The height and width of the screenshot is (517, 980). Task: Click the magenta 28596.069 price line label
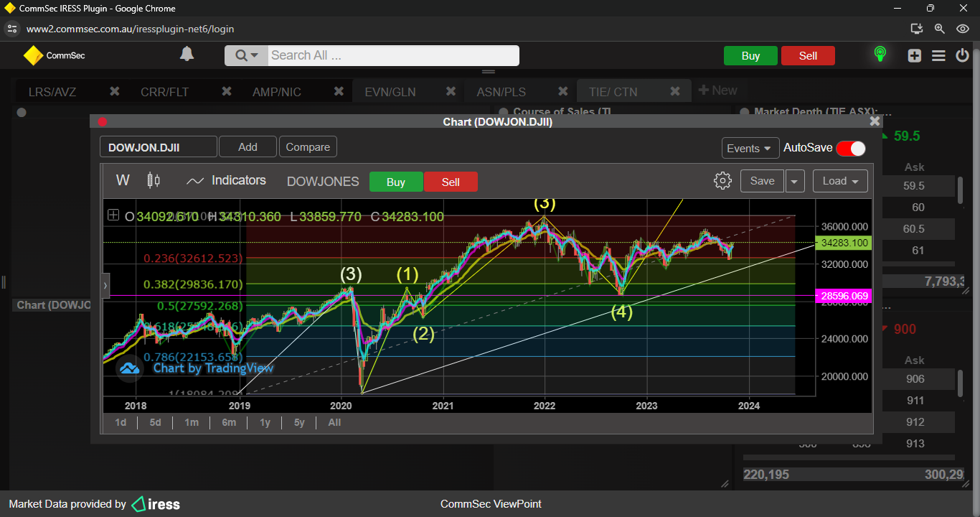point(843,296)
